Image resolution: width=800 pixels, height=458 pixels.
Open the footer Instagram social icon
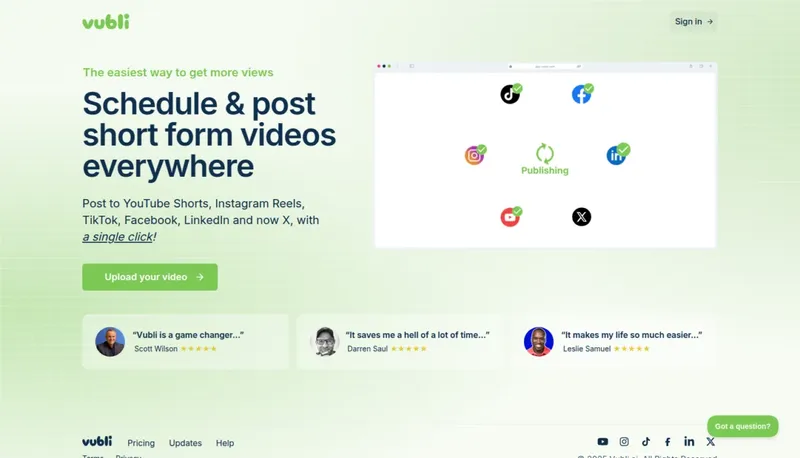624,442
